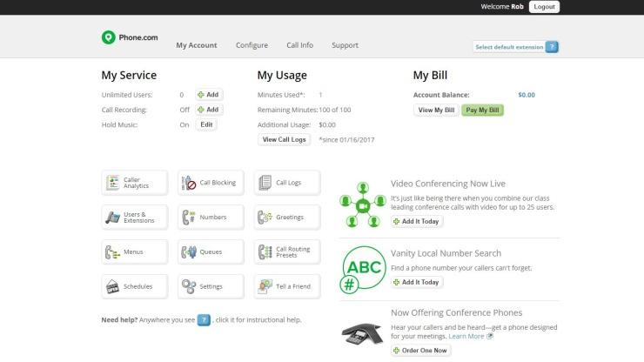The height and width of the screenshot is (362, 644).
Task: Click the My Service heading
Action: pyautogui.click(x=129, y=75)
